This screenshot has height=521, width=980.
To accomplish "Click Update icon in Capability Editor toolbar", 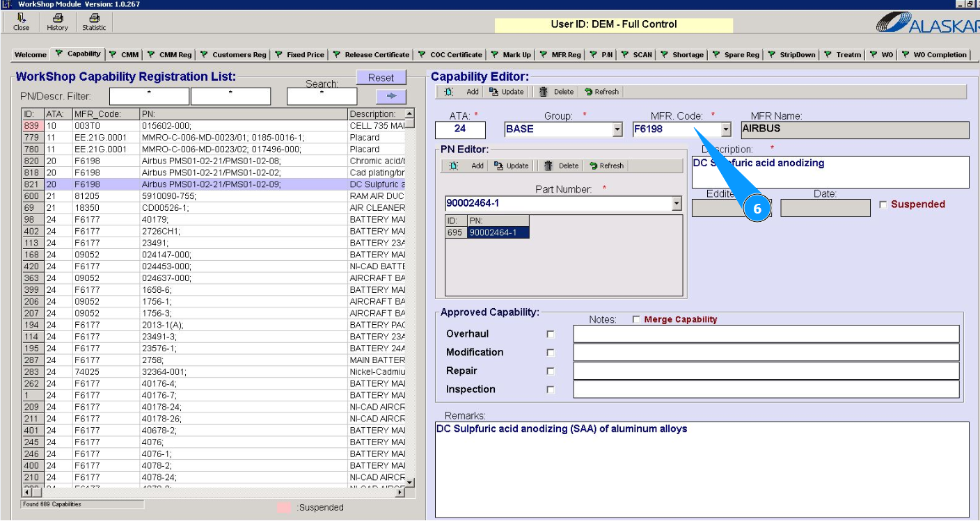I will (494, 92).
